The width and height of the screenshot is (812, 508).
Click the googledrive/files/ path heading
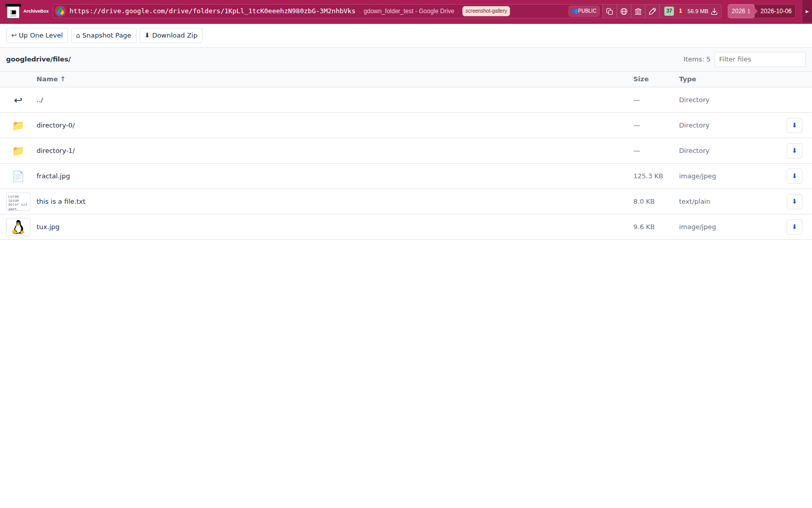point(39,59)
